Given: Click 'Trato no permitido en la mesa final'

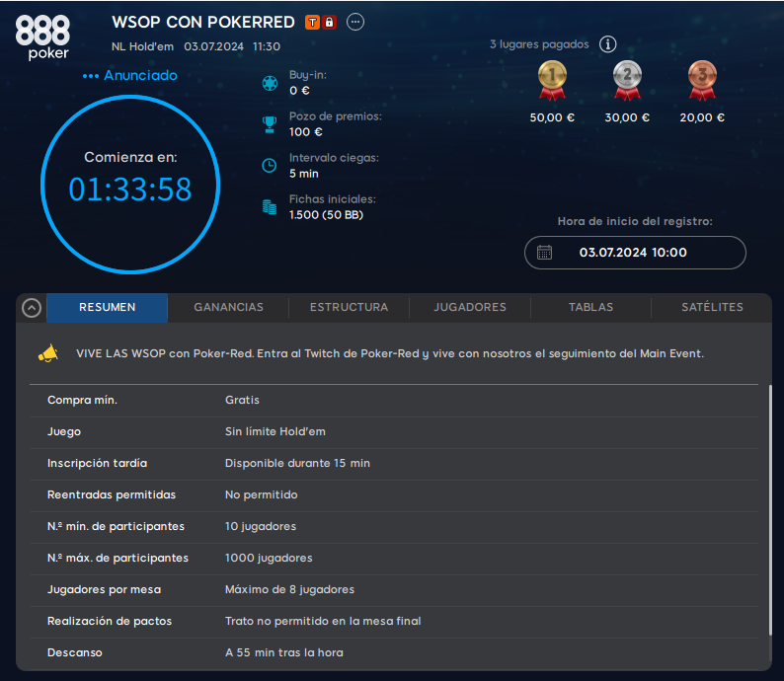Looking at the screenshot, I should coord(323,621).
